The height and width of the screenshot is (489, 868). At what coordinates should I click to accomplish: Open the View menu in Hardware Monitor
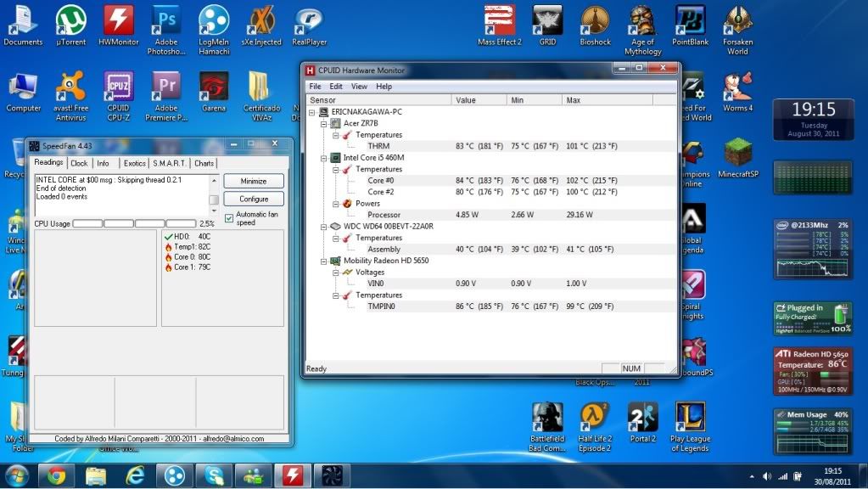tap(359, 87)
